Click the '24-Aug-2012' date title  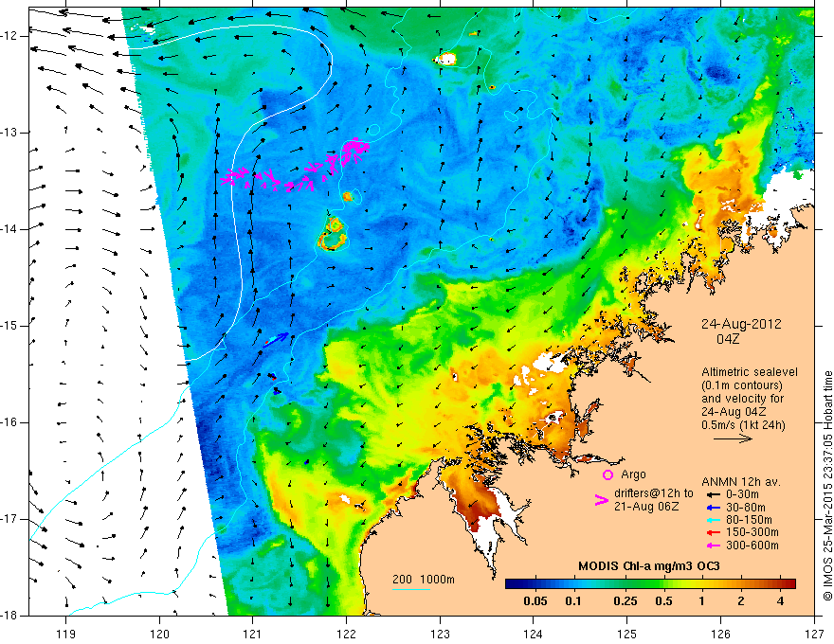(741, 324)
